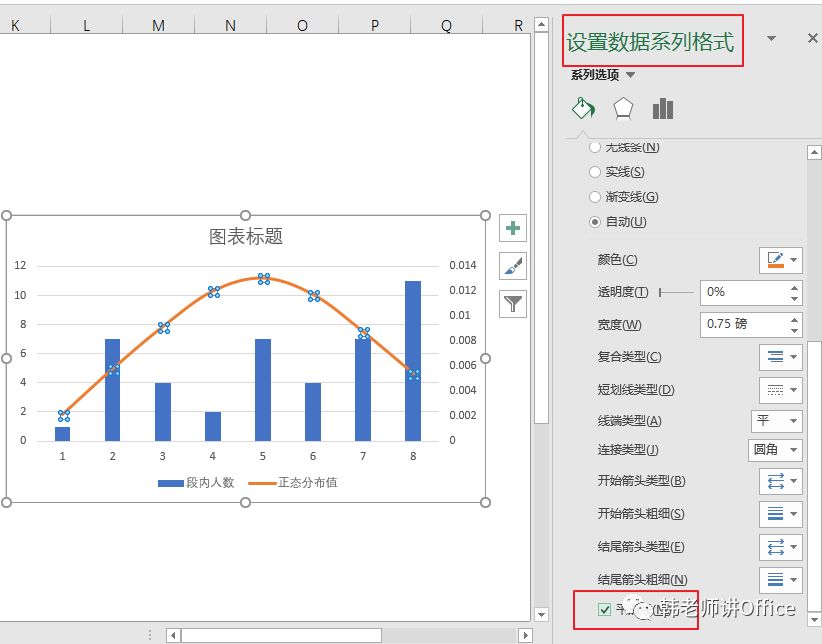Click the horizontal scroll right arrow
The width and height of the screenshot is (822, 644).
[525, 636]
